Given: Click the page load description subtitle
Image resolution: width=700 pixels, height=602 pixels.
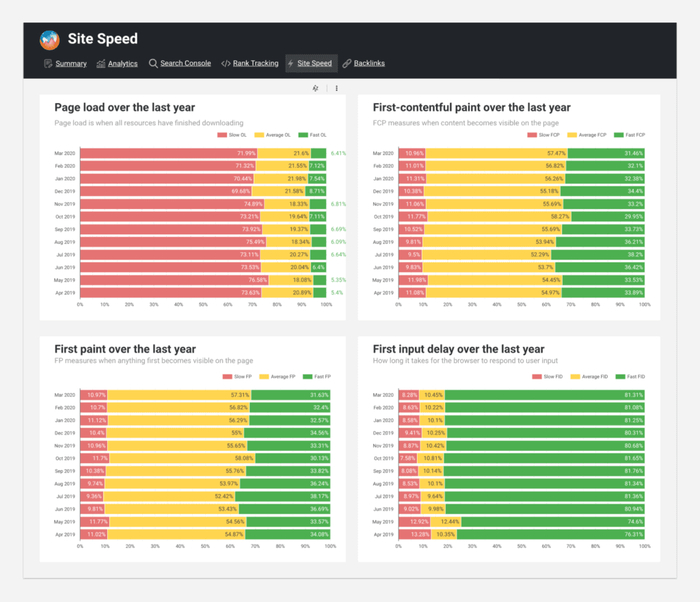Looking at the screenshot, I should [x=148, y=123].
